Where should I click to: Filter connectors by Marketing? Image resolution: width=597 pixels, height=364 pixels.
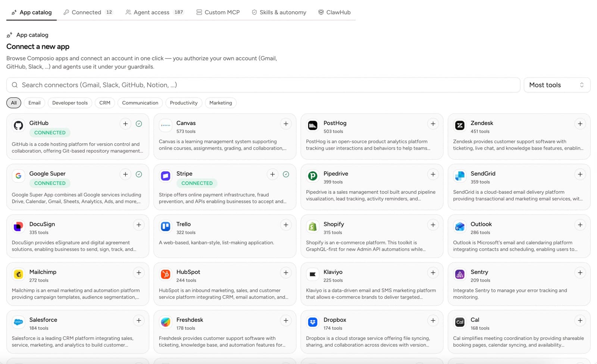[x=221, y=103]
